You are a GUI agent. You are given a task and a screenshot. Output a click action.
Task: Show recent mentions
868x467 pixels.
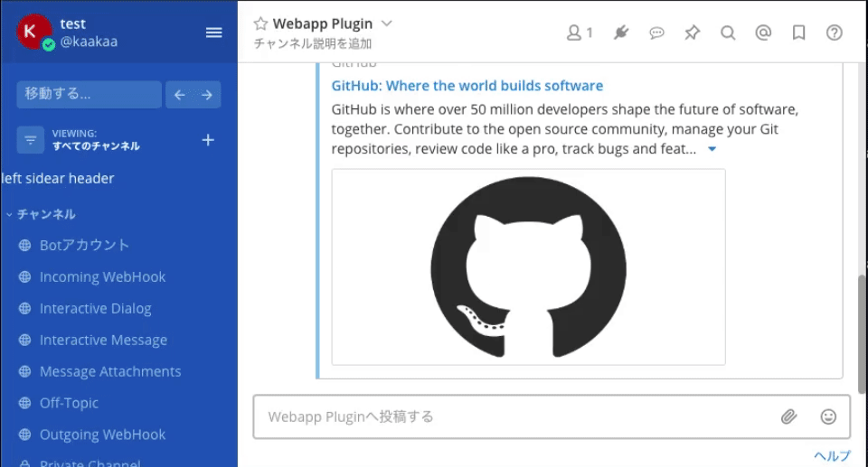point(763,33)
